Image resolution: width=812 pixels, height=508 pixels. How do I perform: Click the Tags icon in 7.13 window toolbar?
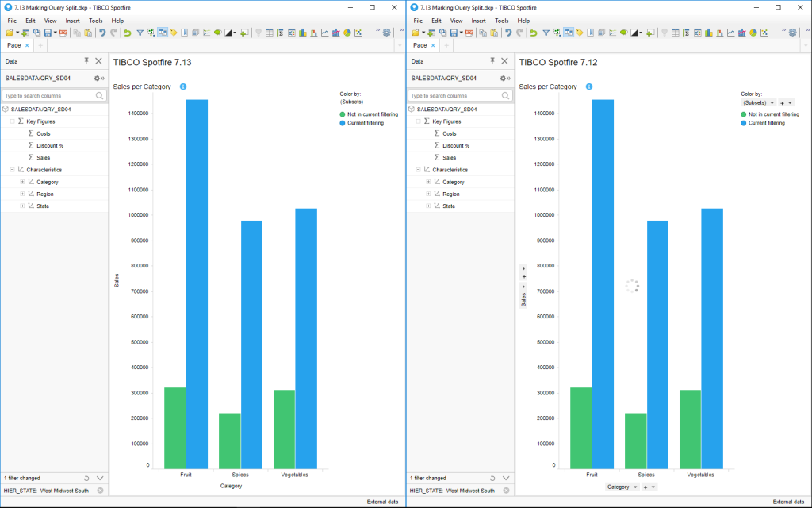pyautogui.click(x=174, y=32)
